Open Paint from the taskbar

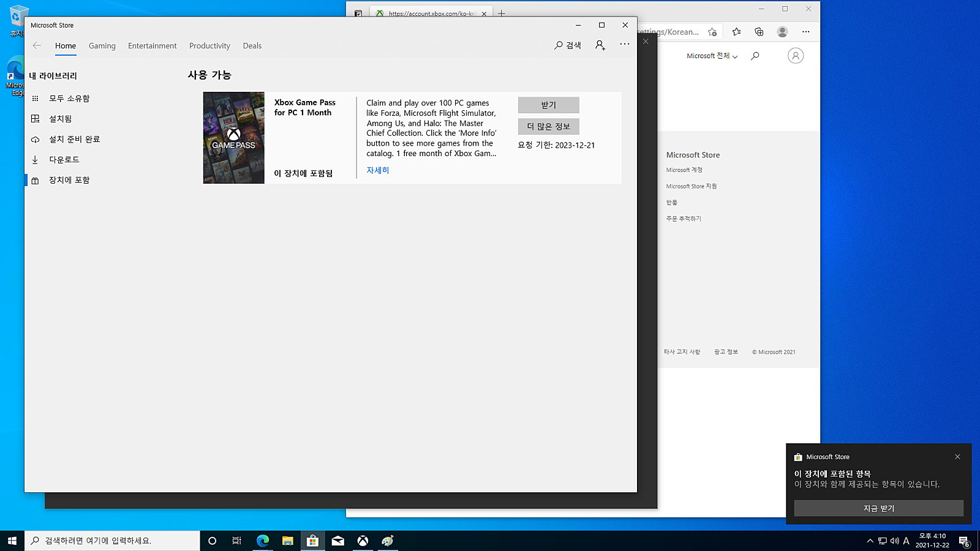[388, 541]
